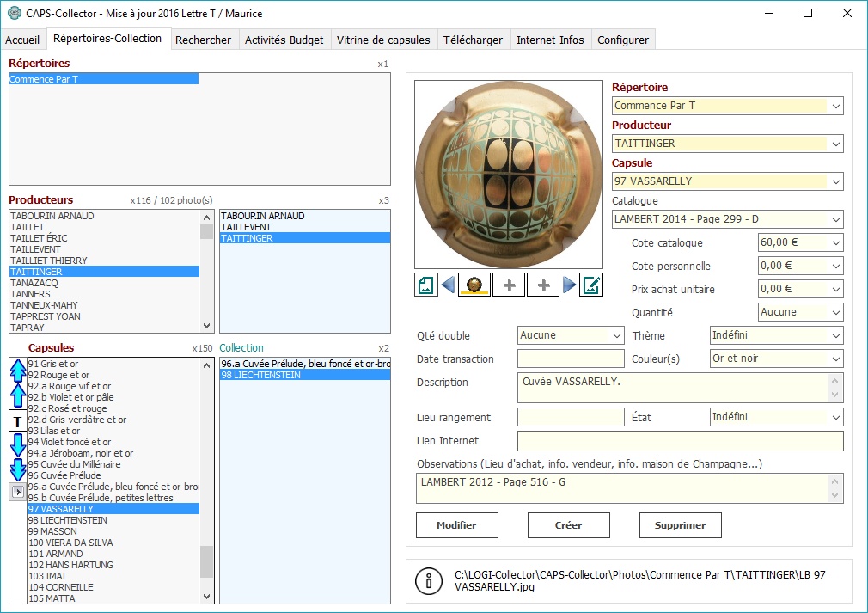Click the letter T icon beside Capsules list
This screenshot has height=613, width=868.
point(18,422)
